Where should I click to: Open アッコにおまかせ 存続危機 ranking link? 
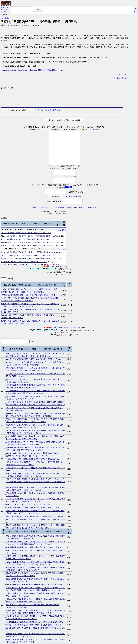click(x=36, y=500)
